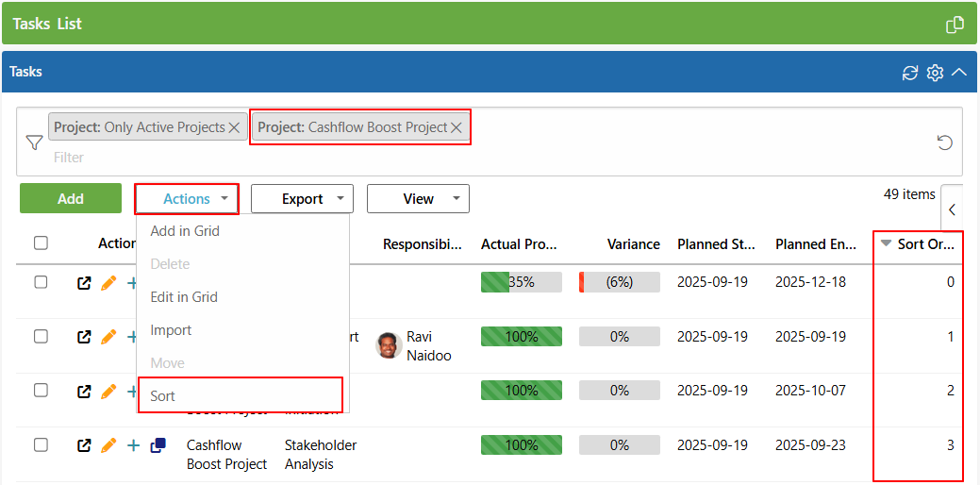Toggle the select-all checkbox in header
Image resolution: width=980 pixels, height=485 pixels.
(41, 243)
